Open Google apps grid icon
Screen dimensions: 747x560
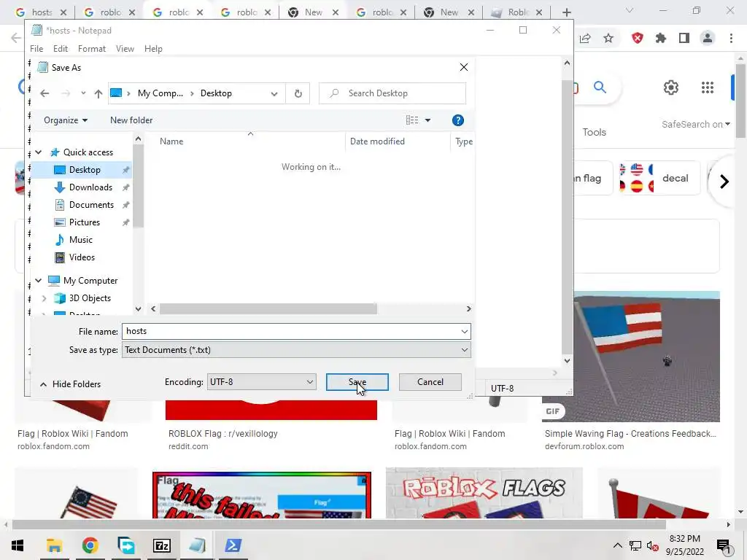click(708, 87)
